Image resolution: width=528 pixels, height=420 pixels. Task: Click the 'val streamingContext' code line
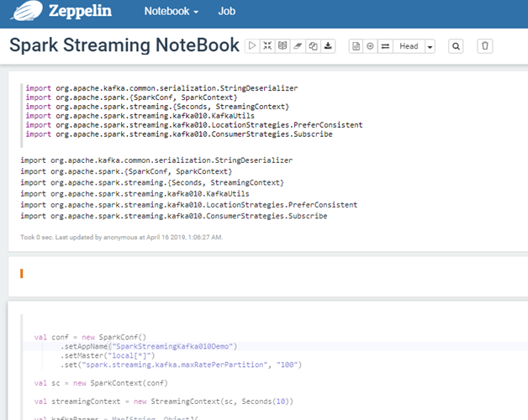pos(164,402)
